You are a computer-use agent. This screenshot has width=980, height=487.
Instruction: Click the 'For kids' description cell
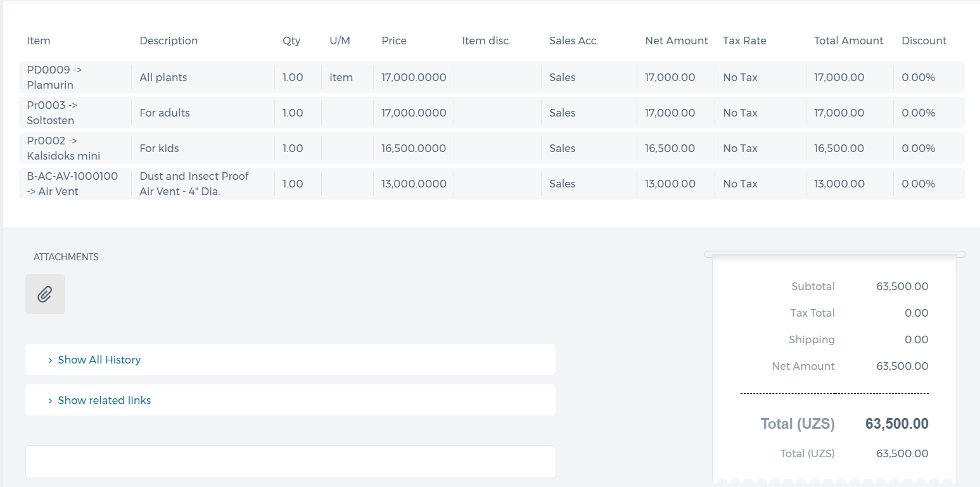coord(203,148)
